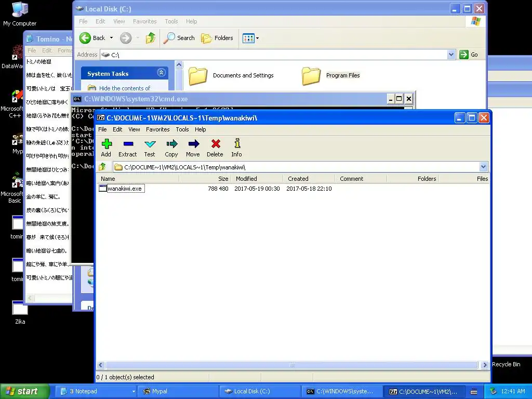Screen dimensions: 532x399
Task: Click Hide the contents link in System Tasks
Action: 125,88
